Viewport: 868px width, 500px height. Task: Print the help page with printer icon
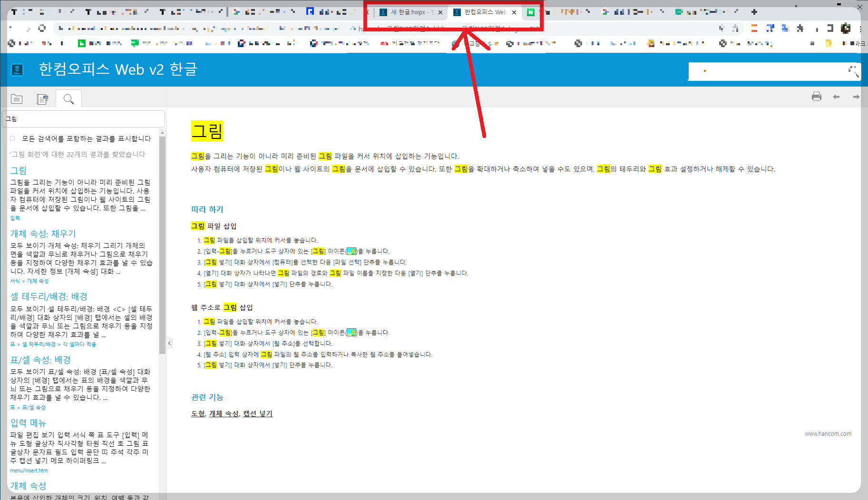coord(817,97)
